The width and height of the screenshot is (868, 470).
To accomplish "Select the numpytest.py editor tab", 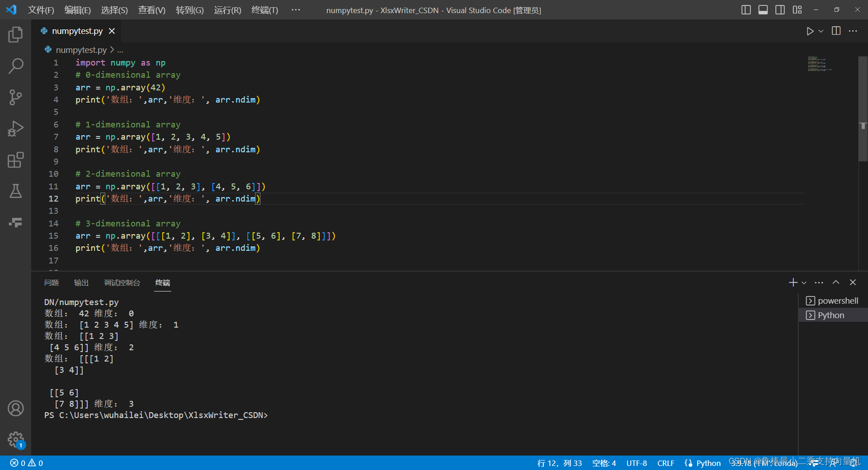I will tap(76, 31).
